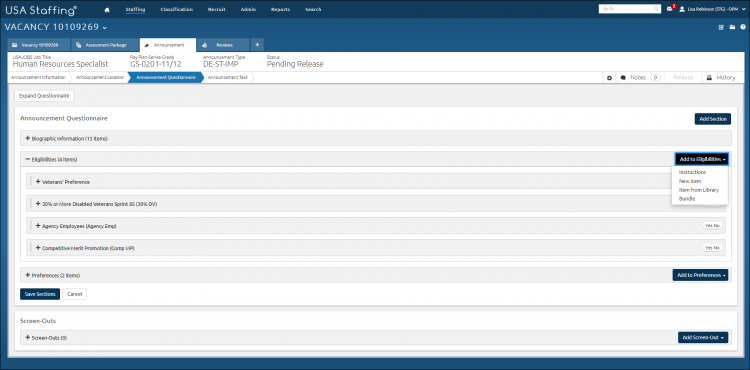Open the Add to Eligibilities dropdown
Screen dimensions: 750x370
pyautogui.click(x=701, y=159)
